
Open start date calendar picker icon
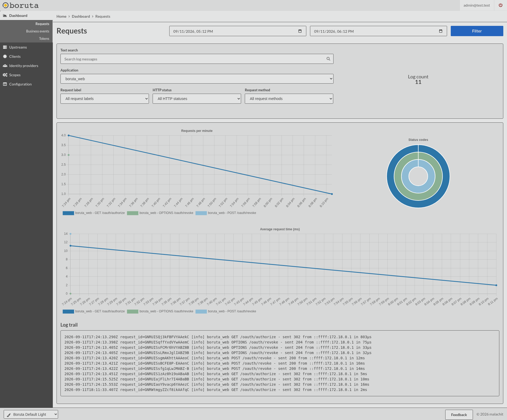(x=300, y=31)
